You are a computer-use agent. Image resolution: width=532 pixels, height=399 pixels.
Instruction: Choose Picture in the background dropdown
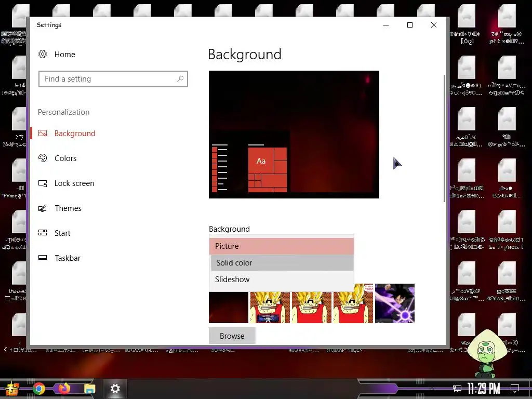point(281,246)
